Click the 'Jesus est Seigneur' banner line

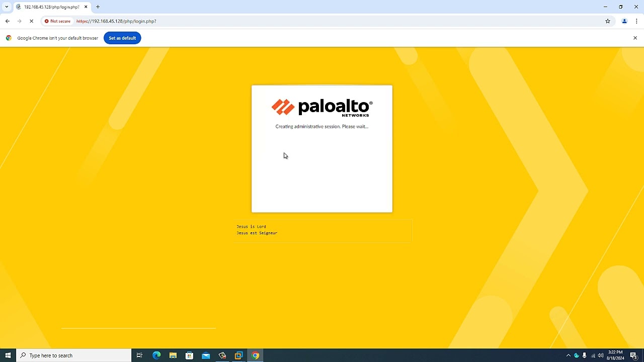[257, 233]
